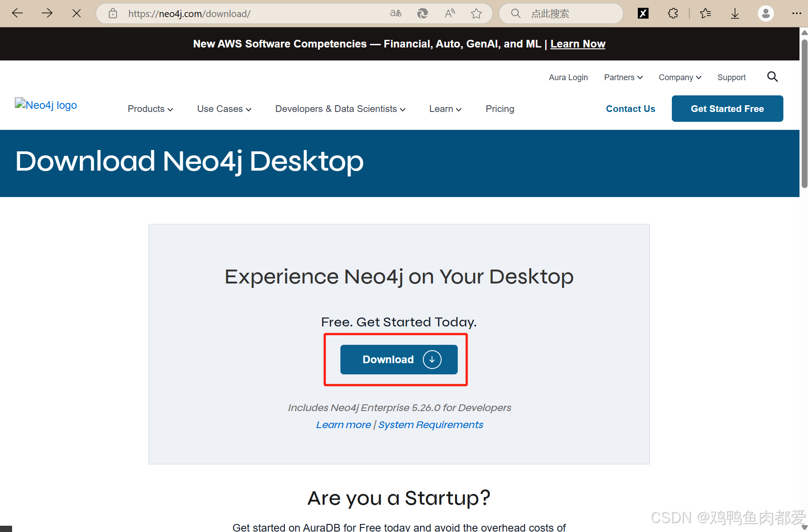
Task: Click the browser back arrow
Action: click(17, 13)
